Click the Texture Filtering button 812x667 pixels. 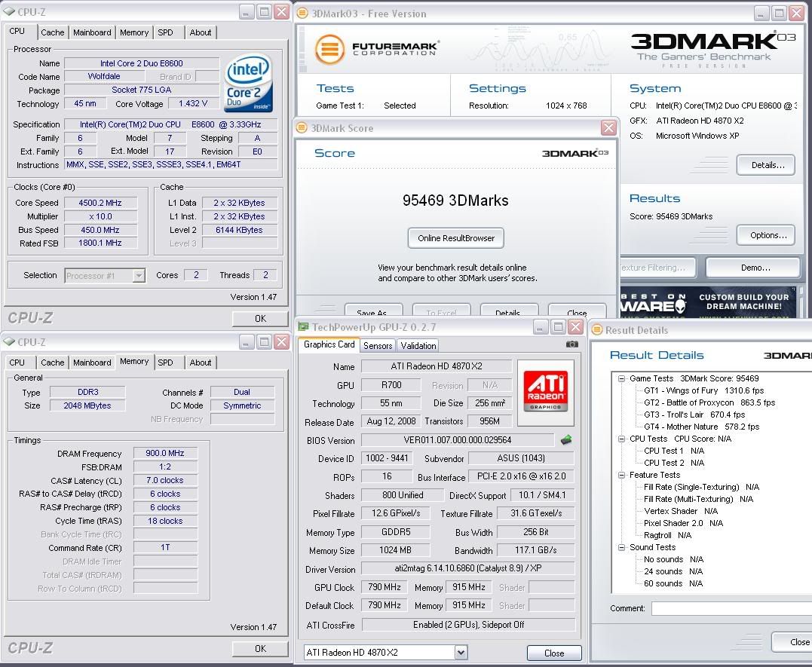coord(657,268)
